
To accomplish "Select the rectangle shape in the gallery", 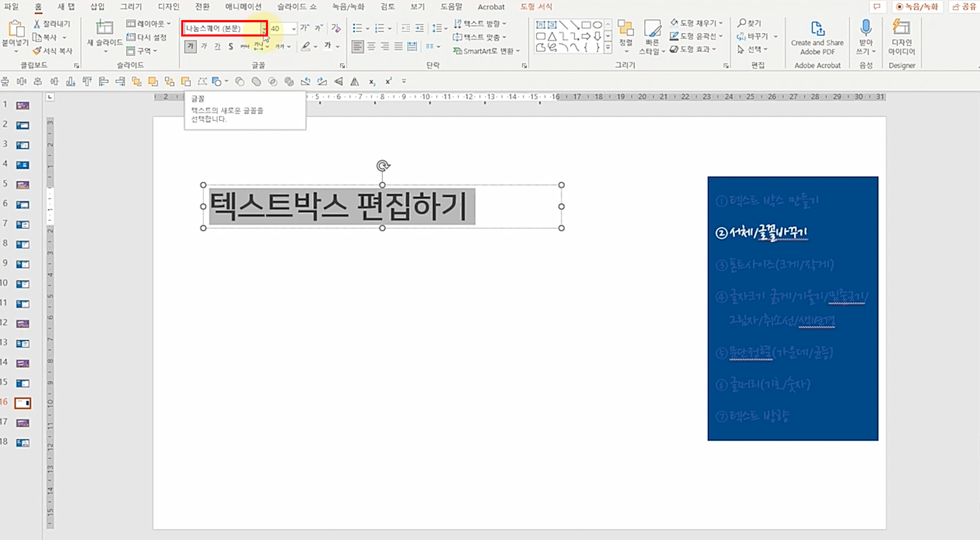I will pos(586,24).
